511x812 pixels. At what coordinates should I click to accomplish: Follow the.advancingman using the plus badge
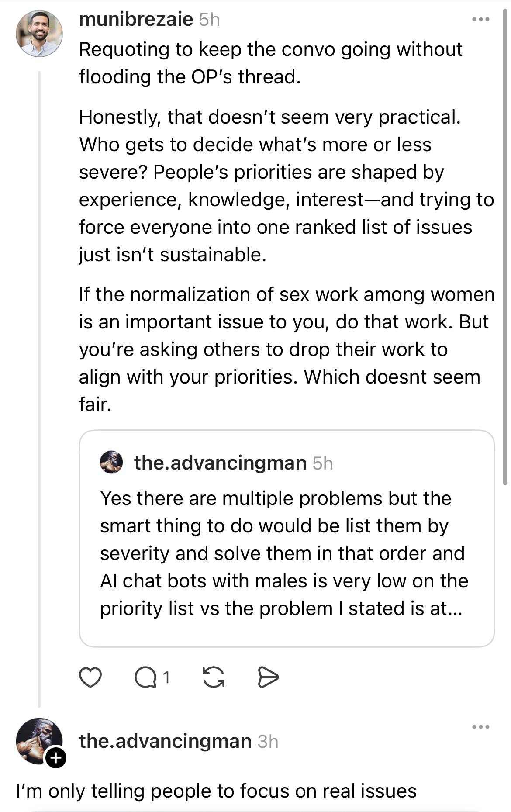click(56, 758)
